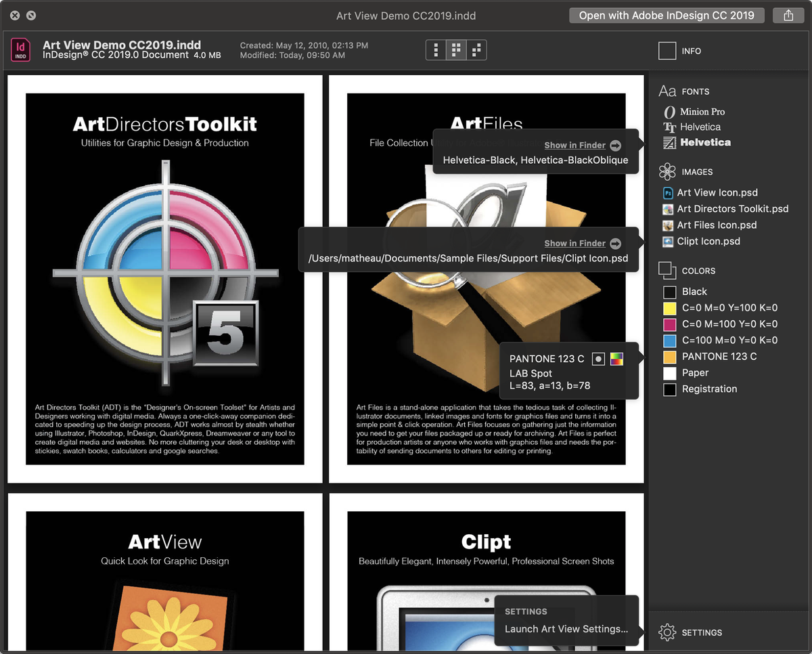Viewport: 812px width, 654px height.
Task: Open the Settings gear at bottom right
Action: 667,632
